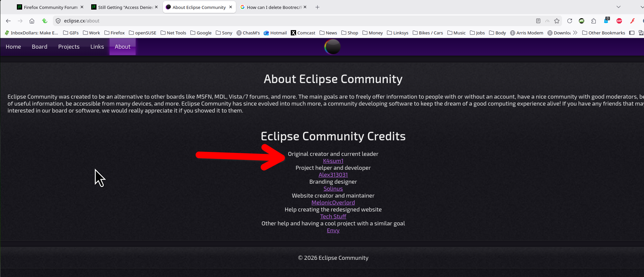This screenshot has height=277, width=644.
Task: Open the Alex313031 profile link
Action: 333,175
